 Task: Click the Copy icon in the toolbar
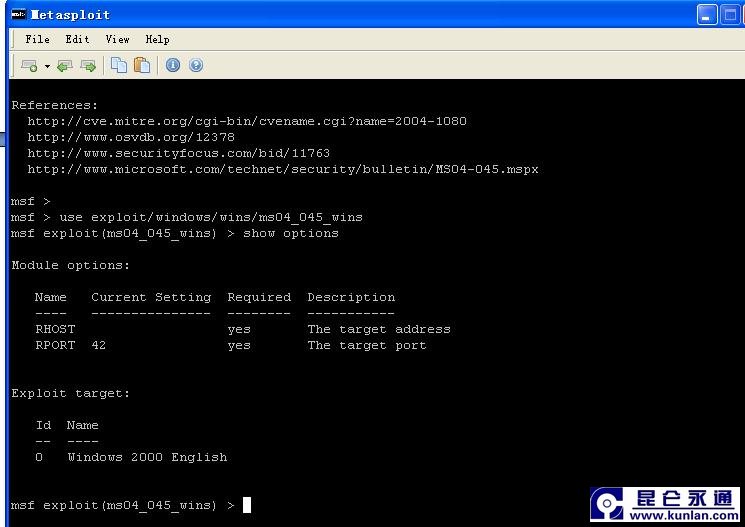[x=119, y=65]
